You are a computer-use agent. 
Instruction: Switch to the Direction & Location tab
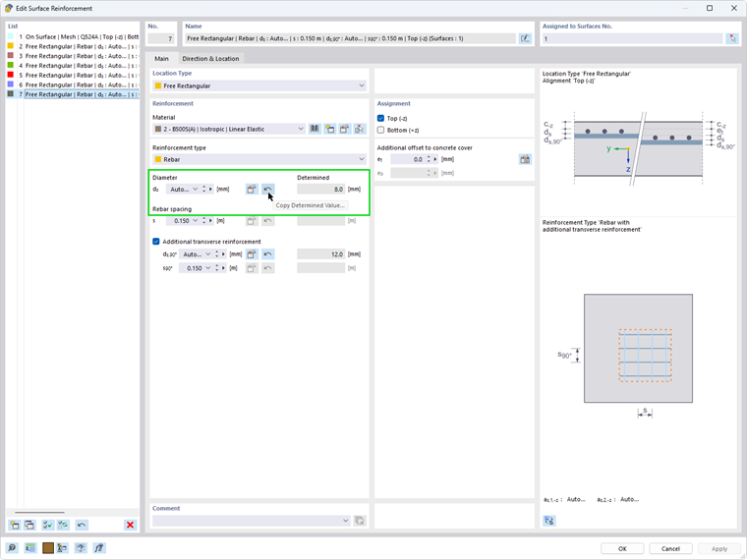tap(210, 59)
